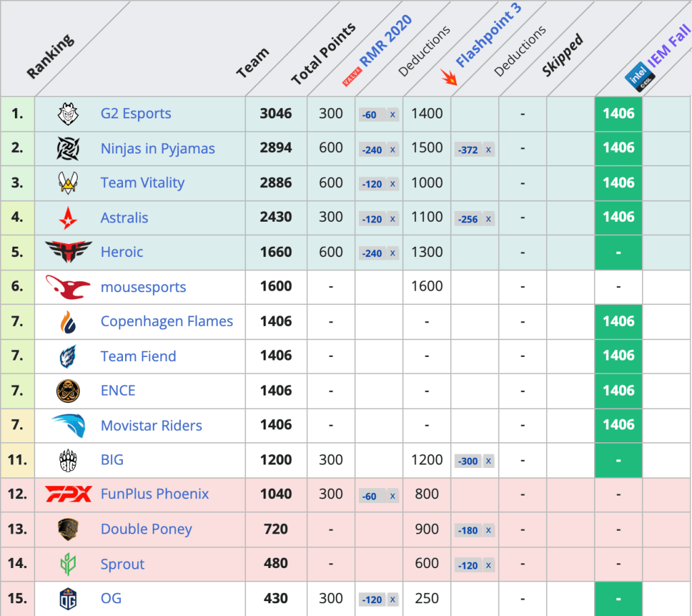The height and width of the screenshot is (616, 692).
Task: Click the Astralis red star logo
Action: tap(68, 218)
